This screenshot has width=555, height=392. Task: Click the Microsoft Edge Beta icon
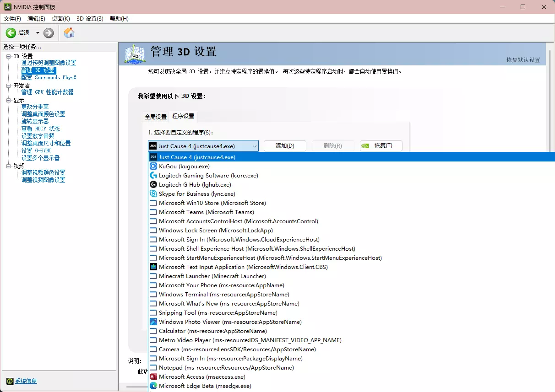(153, 386)
